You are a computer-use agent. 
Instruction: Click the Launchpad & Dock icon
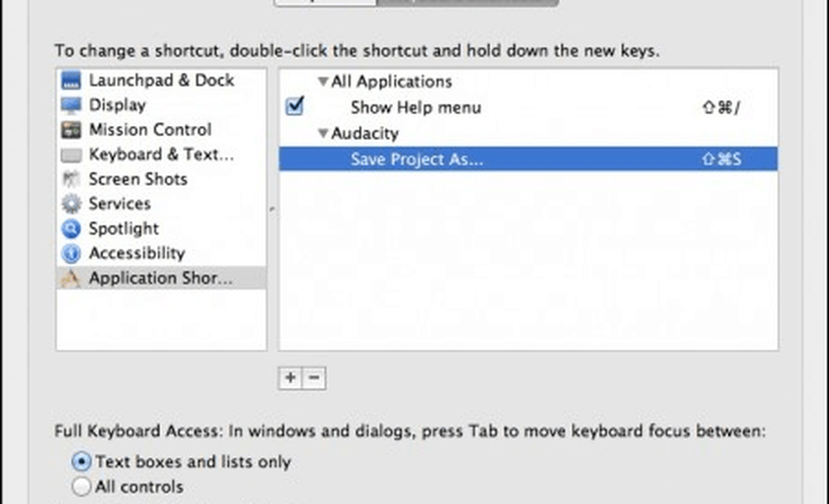click(x=72, y=80)
